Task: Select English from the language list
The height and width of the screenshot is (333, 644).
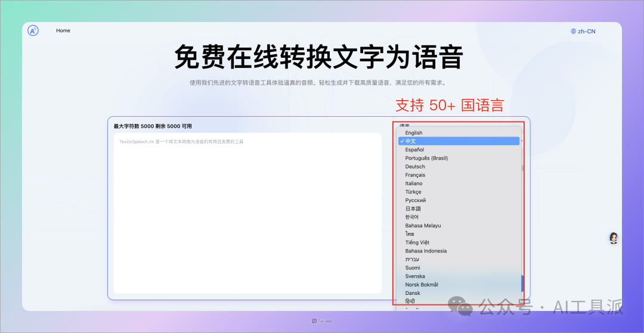Action: coord(459,133)
